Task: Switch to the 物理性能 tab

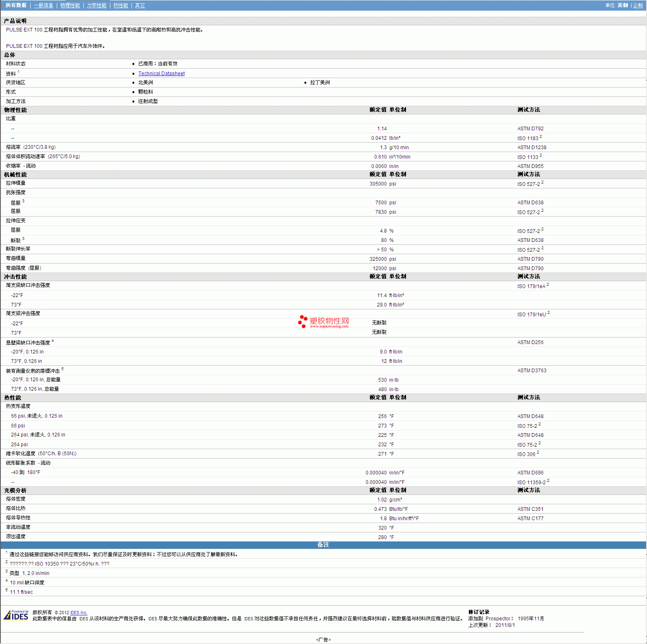Action: click(x=70, y=5)
